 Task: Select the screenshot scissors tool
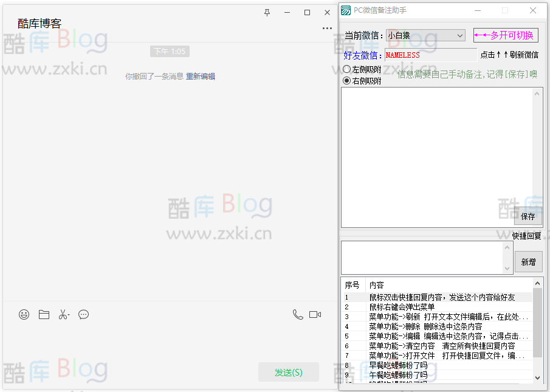coord(63,314)
